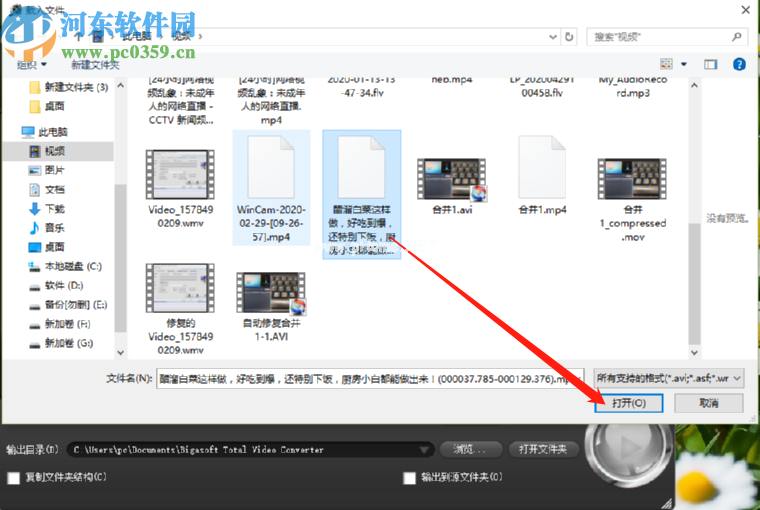Screen dimensions: 760x510
Task: Close the file dialog window
Action: [745, 10]
